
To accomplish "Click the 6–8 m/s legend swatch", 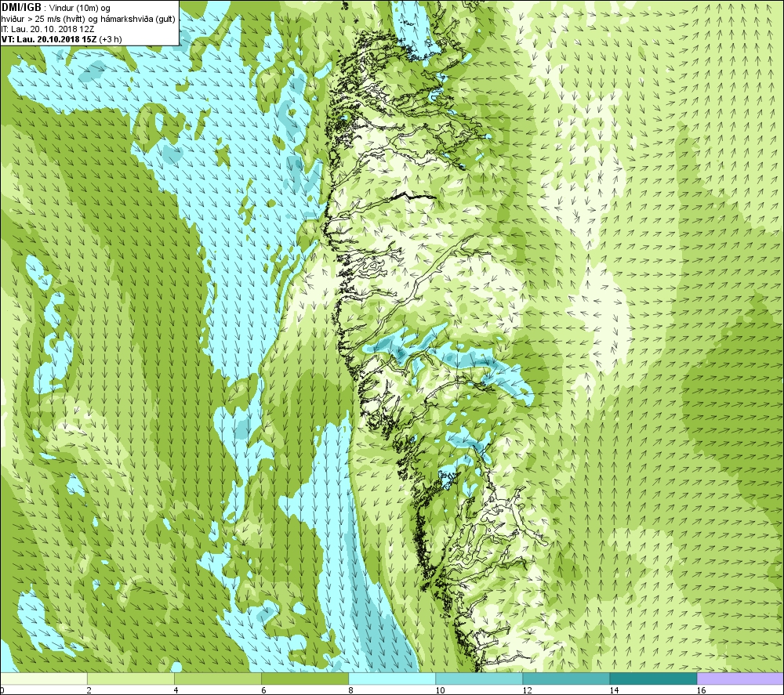I will click(x=305, y=679).
